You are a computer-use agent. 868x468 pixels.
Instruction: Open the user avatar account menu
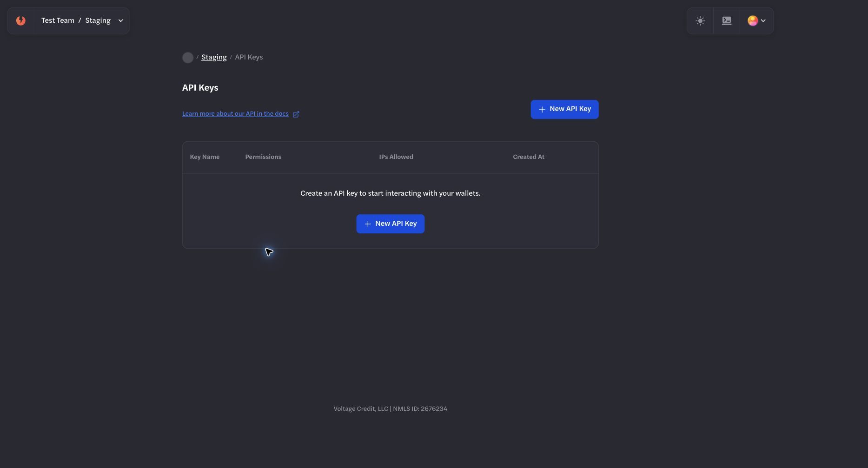click(756, 20)
